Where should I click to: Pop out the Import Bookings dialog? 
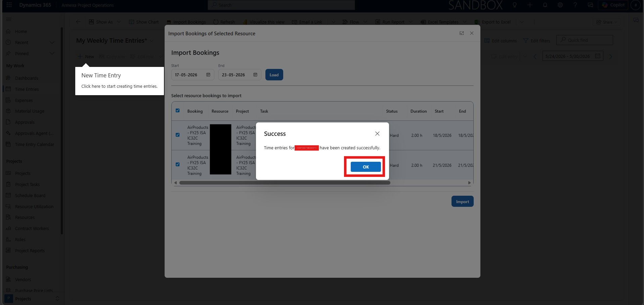pos(462,33)
